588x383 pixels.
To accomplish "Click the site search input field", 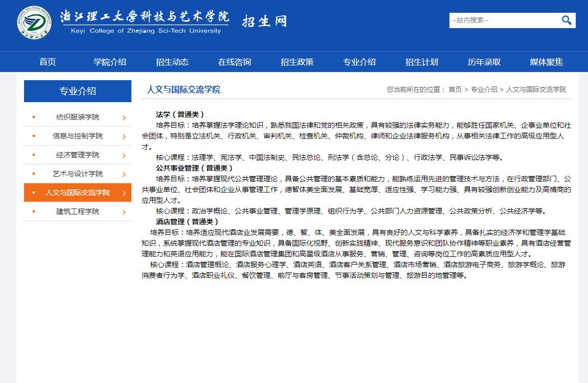I will click(505, 20).
